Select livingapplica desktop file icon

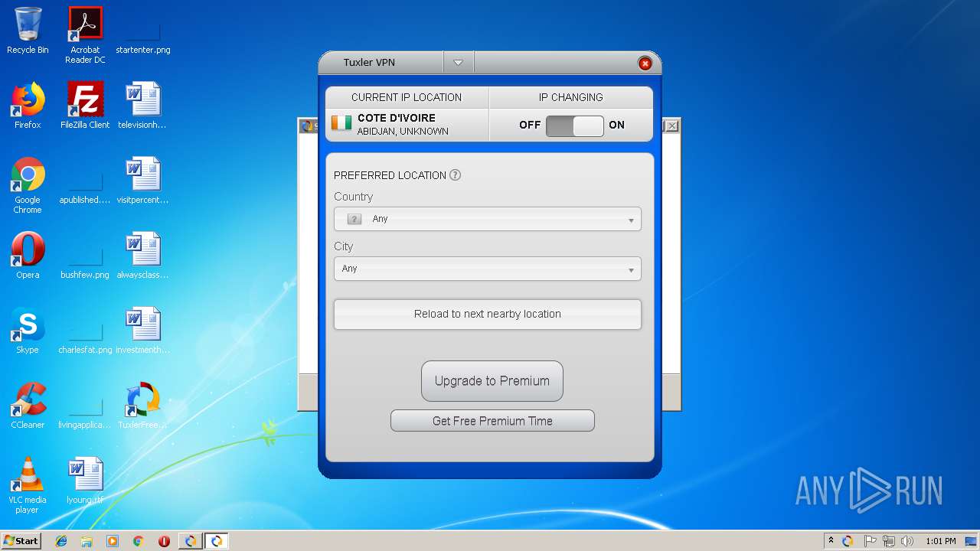[x=85, y=406]
